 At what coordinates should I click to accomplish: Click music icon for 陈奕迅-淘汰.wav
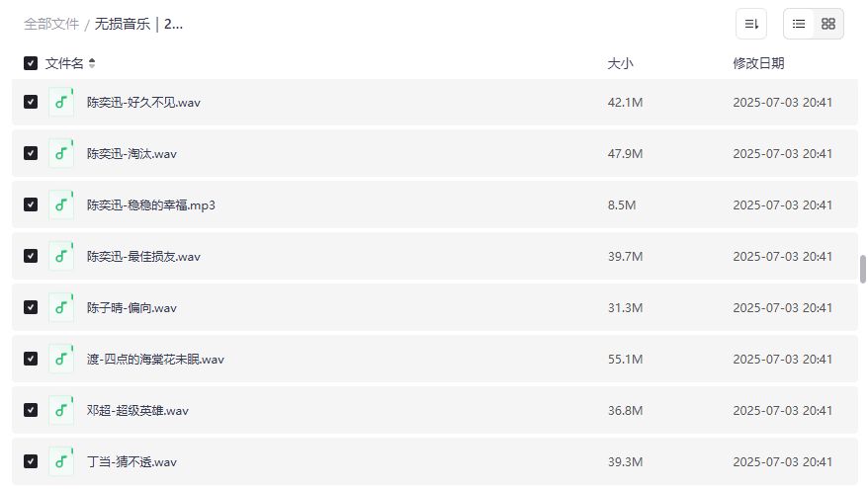pos(61,153)
